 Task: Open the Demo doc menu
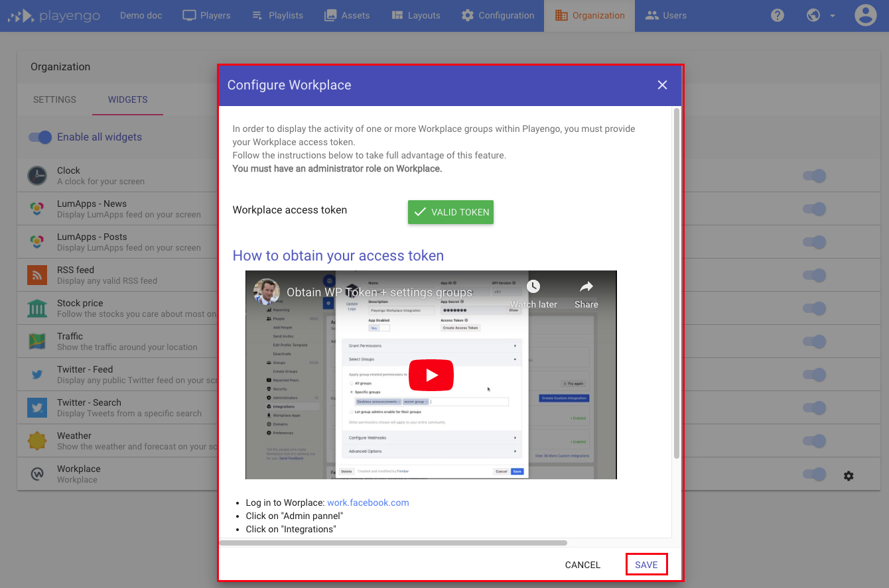[141, 15]
